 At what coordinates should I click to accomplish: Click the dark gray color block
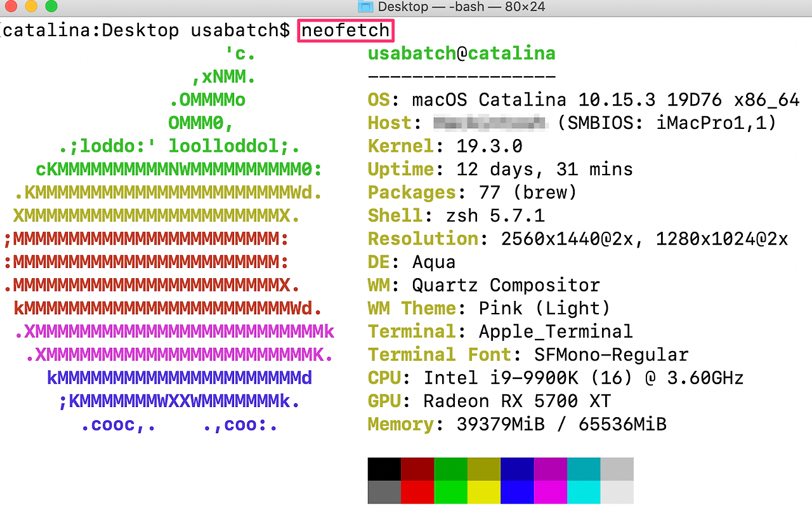point(384,492)
